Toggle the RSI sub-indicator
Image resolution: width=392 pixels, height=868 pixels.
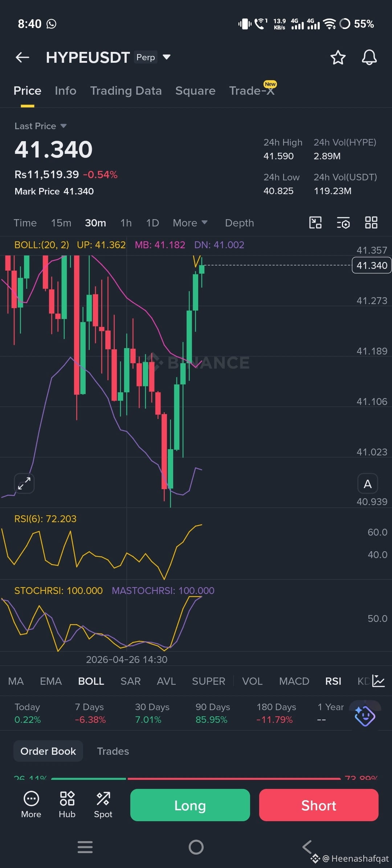click(x=333, y=681)
